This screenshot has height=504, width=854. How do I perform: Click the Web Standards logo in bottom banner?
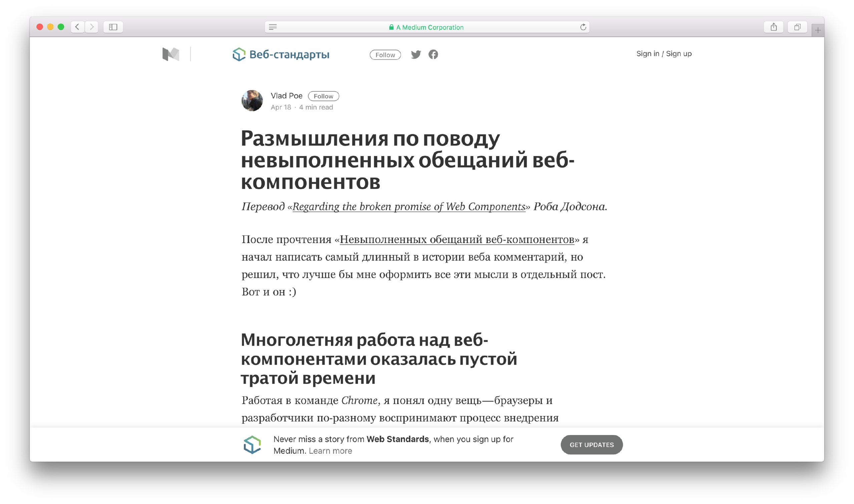252,445
